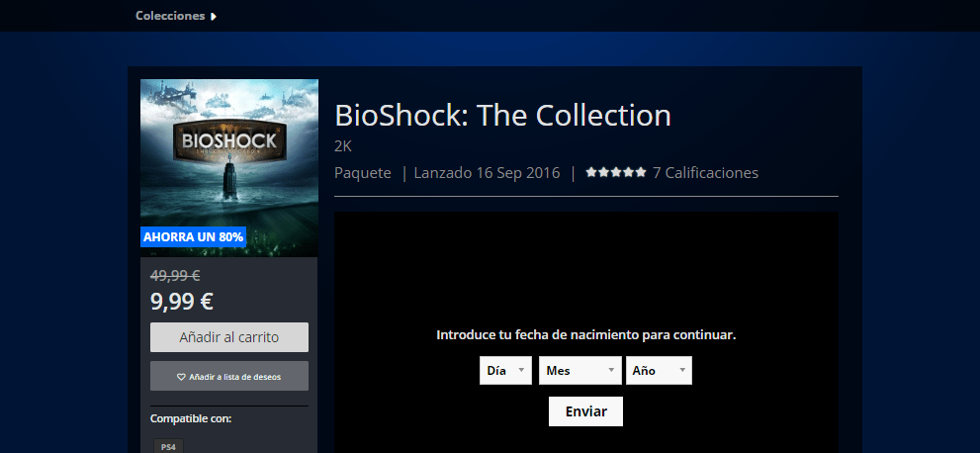Expand the Año birth date dropdown
The image size is (980, 453).
(x=659, y=371)
